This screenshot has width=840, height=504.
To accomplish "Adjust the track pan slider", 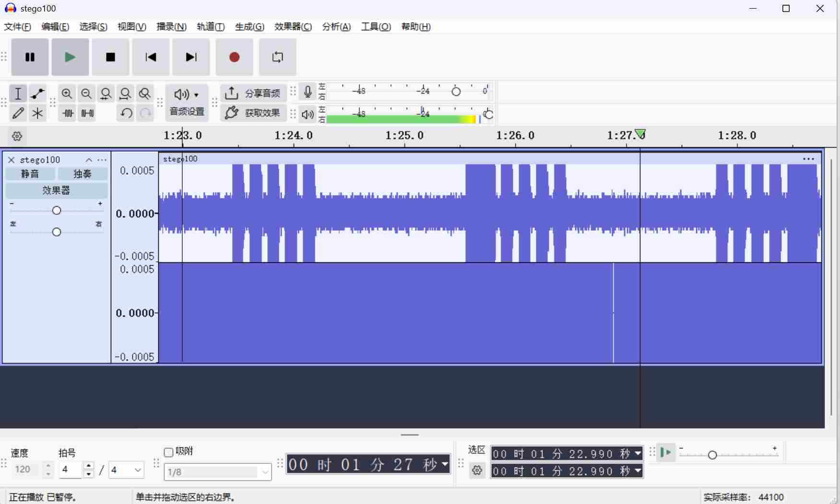I will [x=57, y=232].
